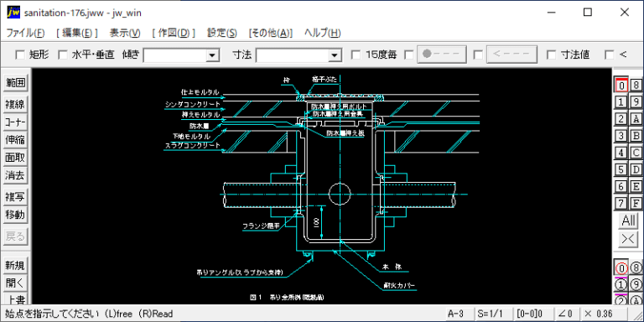This screenshot has height=322, width=644.
Task: Click the S=1/1 scale indicator
Action: coord(493,314)
